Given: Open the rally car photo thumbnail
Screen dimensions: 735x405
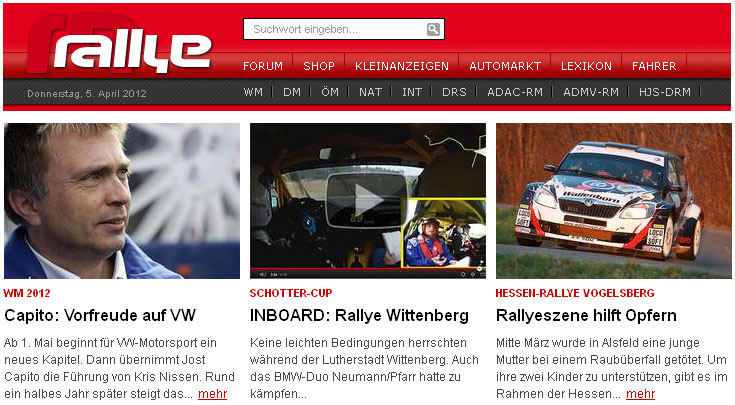Looking at the screenshot, I should pyautogui.click(x=613, y=200).
